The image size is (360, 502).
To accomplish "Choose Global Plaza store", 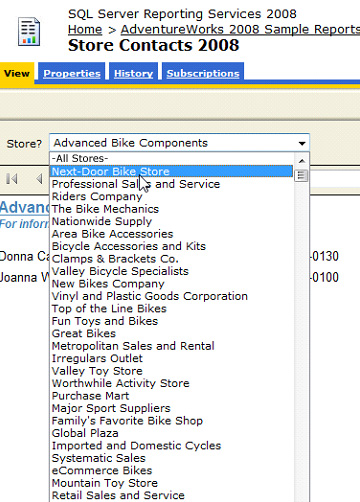I will pyautogui.click(x=172, y=433).
